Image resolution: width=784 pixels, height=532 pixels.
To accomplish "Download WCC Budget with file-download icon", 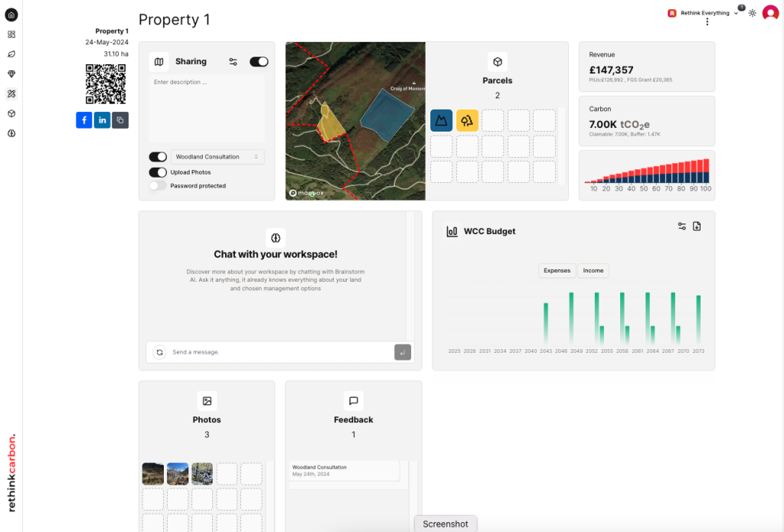I will point(697,226).
